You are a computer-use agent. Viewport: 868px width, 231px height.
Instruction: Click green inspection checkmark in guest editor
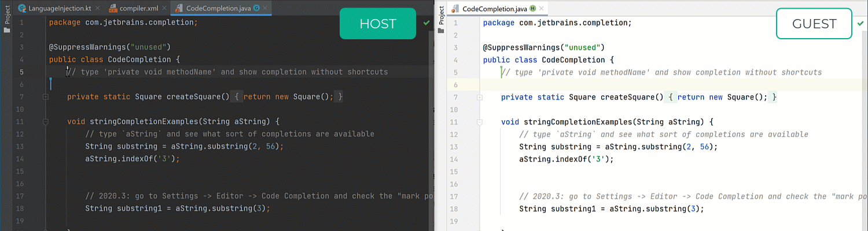860,23
